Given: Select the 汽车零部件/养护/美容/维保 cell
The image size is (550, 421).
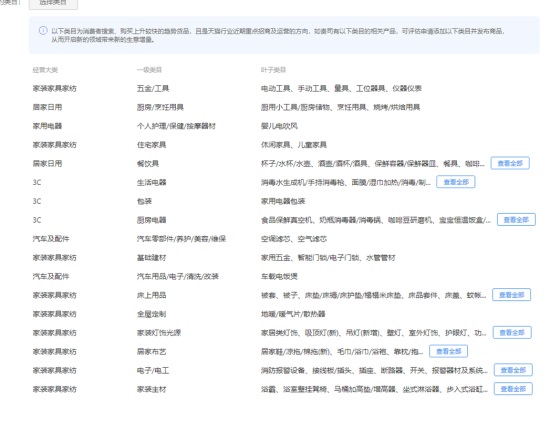Looking at the screenshot, I should point(181,239).
